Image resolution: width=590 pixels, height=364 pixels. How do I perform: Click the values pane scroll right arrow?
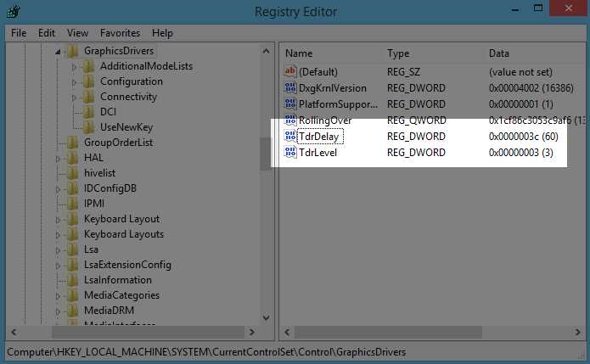[577, 332]
